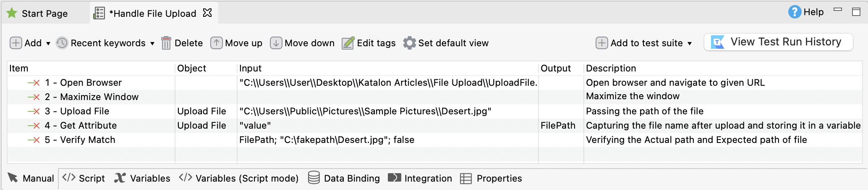The image size is (868, 190).
Task: Click the Upload File input path cell
Action: (365, 111)
